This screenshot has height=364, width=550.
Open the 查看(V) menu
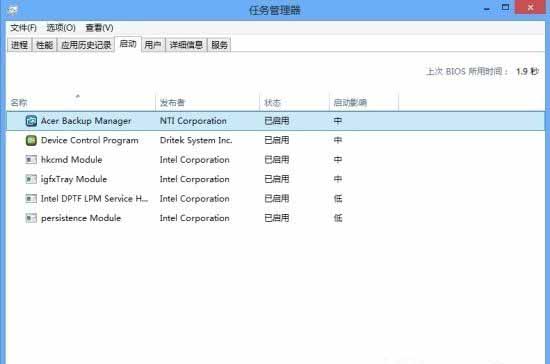coord(99,28)
